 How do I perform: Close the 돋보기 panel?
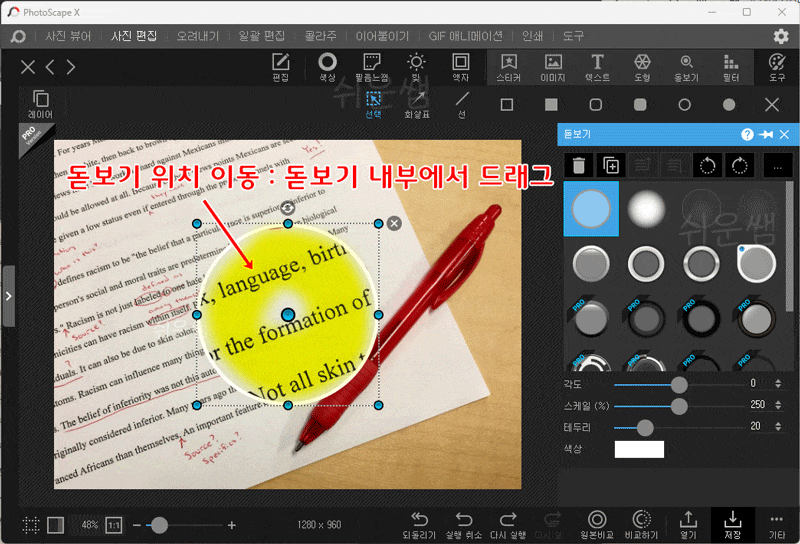(784, 134)
